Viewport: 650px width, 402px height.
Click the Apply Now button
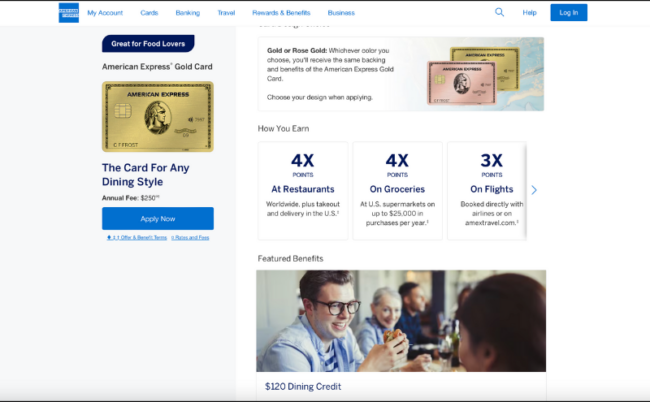pos(157,218)
